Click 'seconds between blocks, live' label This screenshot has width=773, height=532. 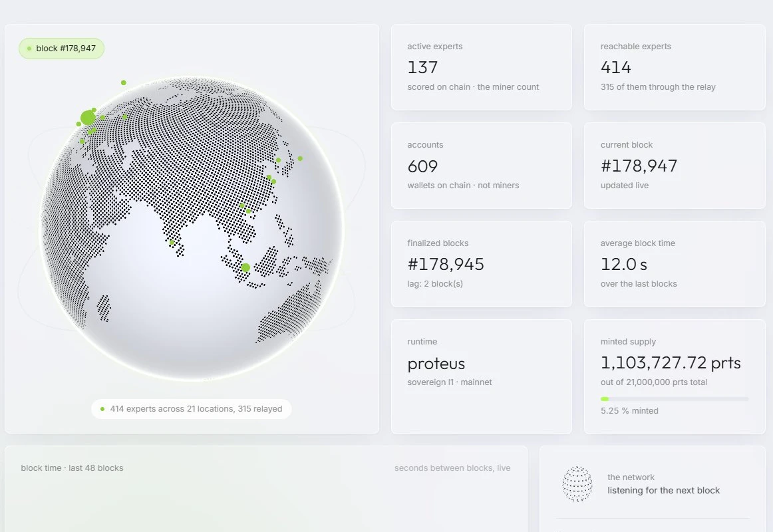452,468
